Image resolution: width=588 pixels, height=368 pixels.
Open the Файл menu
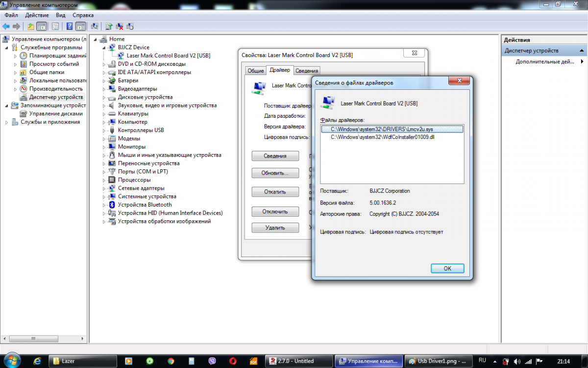pyautogui.click(x=11, y=15)
